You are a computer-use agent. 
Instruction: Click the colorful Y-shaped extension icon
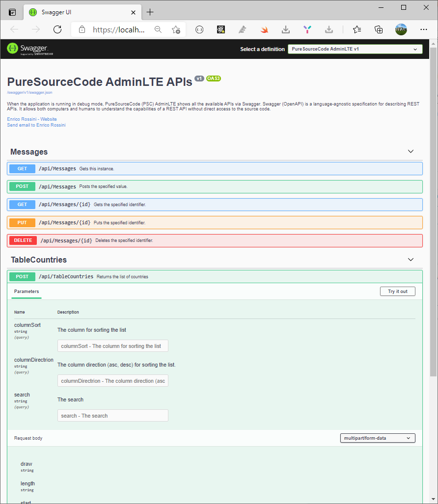click(307, 29)
